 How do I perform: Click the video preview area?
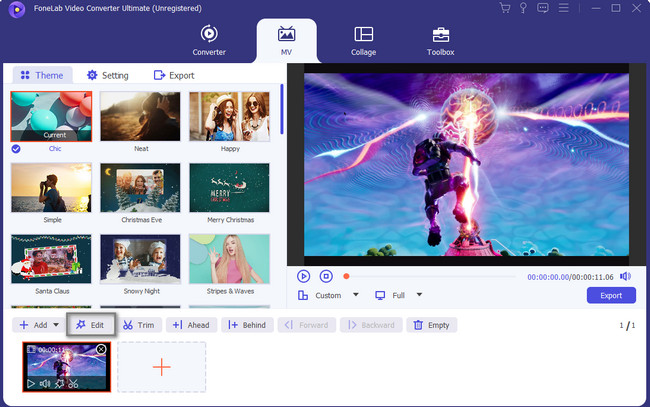[x=466, y=165]
